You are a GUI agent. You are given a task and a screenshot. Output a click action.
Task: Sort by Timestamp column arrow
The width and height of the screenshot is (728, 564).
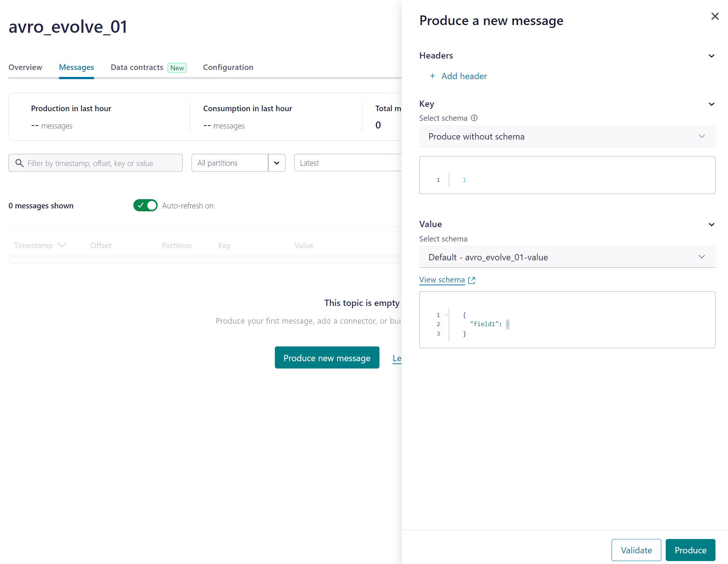pyautogui.click(x=62, y=245)
